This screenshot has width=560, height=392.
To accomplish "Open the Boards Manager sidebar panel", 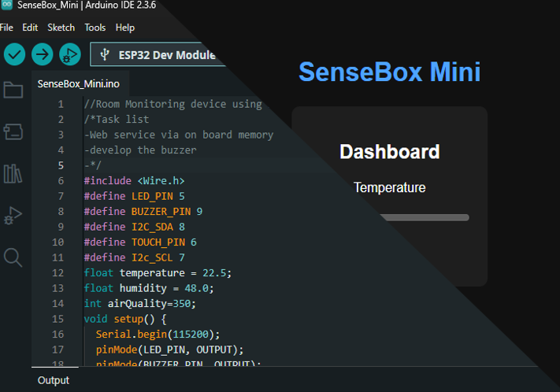I will pyautogui.click(x=13, y=131).
